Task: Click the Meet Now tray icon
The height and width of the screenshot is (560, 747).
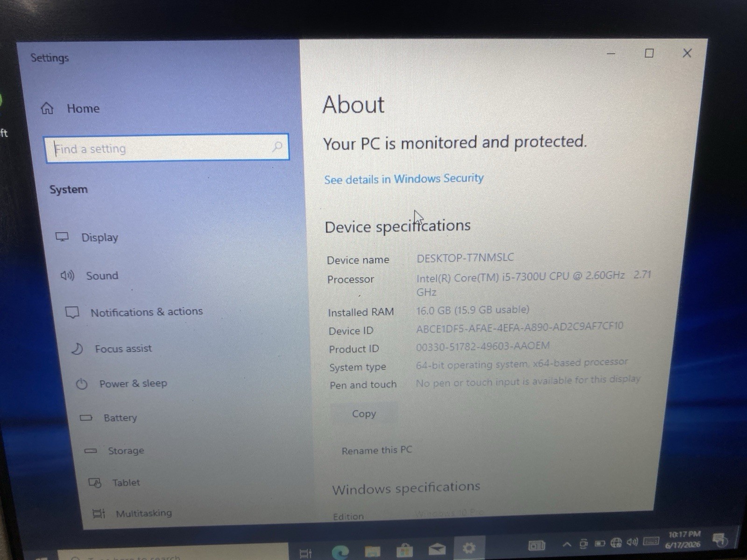Action: 584,544
